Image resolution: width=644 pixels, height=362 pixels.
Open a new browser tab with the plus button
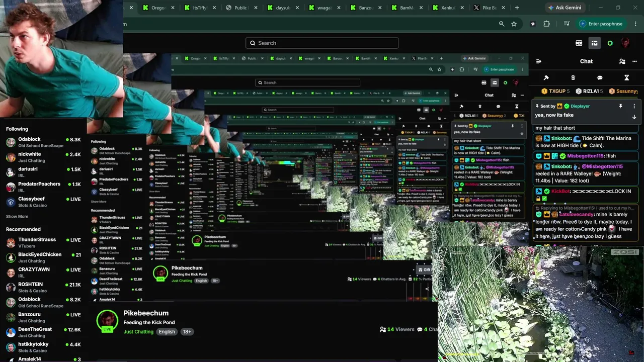pos(517,8)
